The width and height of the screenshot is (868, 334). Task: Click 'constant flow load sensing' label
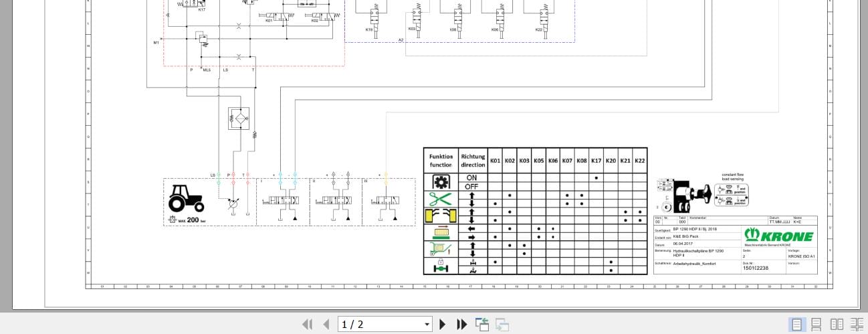click(x=732, y=177)
